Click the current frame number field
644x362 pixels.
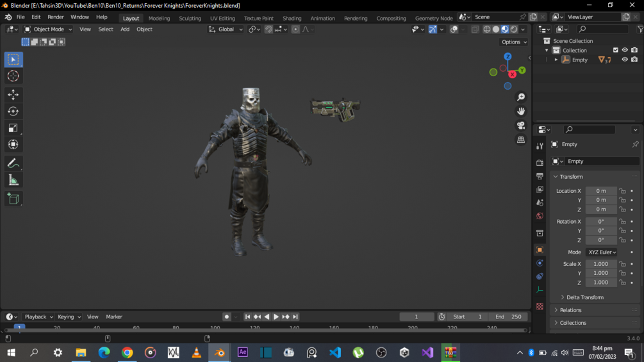pyautogui.click(x=417, y=317)
